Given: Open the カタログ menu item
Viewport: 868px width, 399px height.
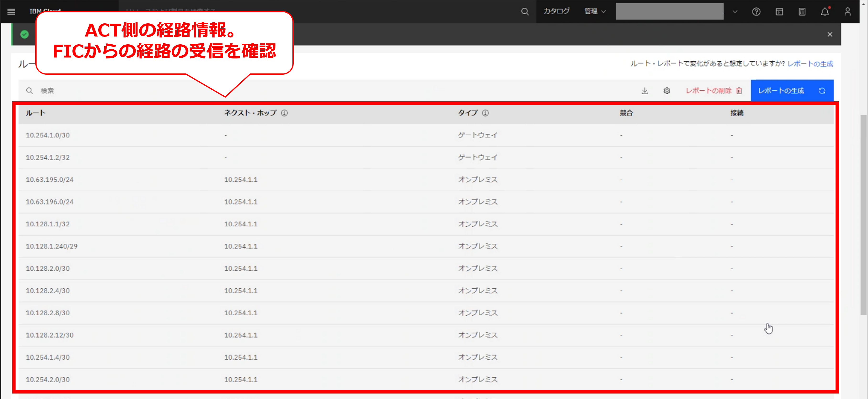Looking at the screenshot, I should tap(556, 11).
